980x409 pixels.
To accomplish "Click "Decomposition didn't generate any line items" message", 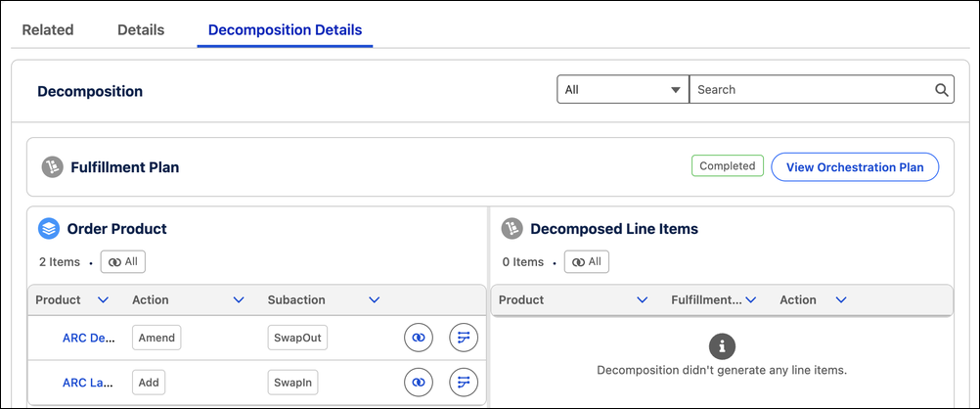I will pyautogui.click(x=722, y=370).
